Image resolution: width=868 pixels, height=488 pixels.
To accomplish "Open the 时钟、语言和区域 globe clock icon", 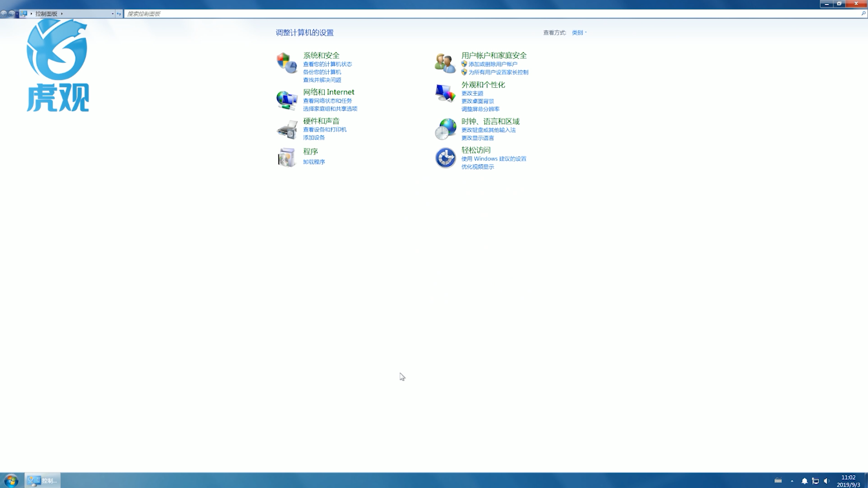I will click(x=445, y=129).
